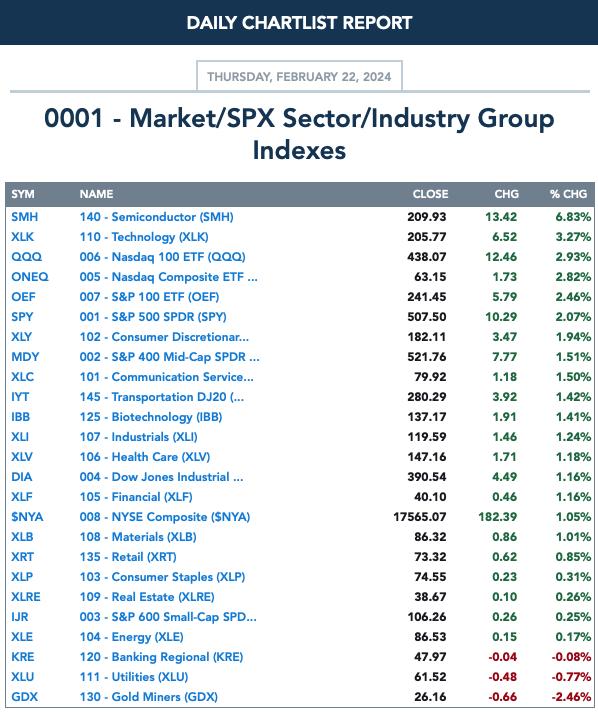Screen dimensions: 598x712
Task: Click the Thursday, February 22, 2024 date box
Action: (299, 76)
